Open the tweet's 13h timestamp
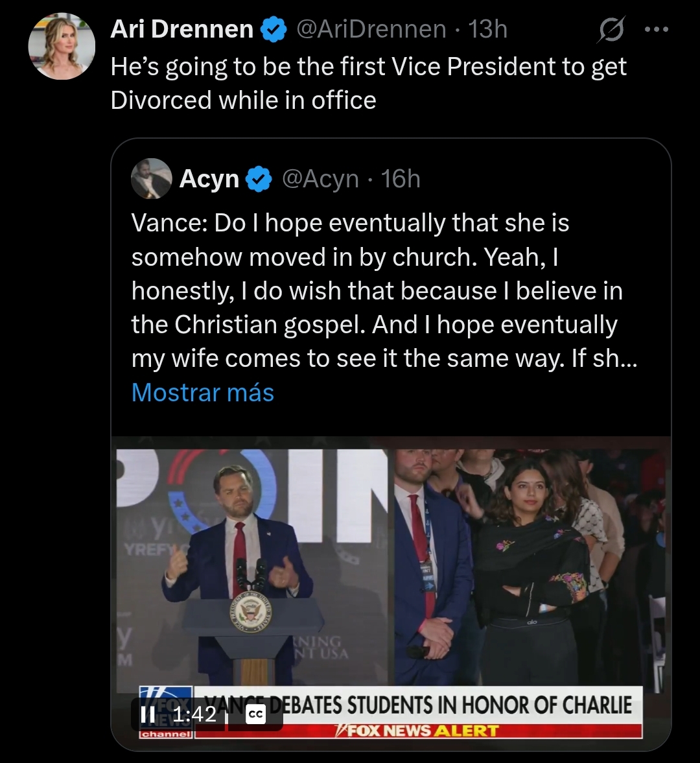This screenshot has height=763, width=700. click(x=487, y=29)
